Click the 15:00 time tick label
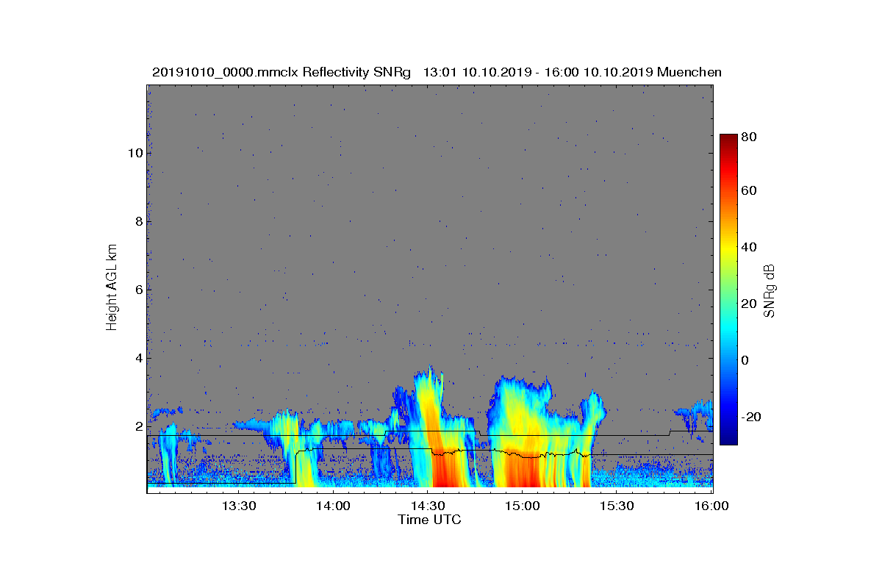The image size is (882, 588). click(523, 506)
